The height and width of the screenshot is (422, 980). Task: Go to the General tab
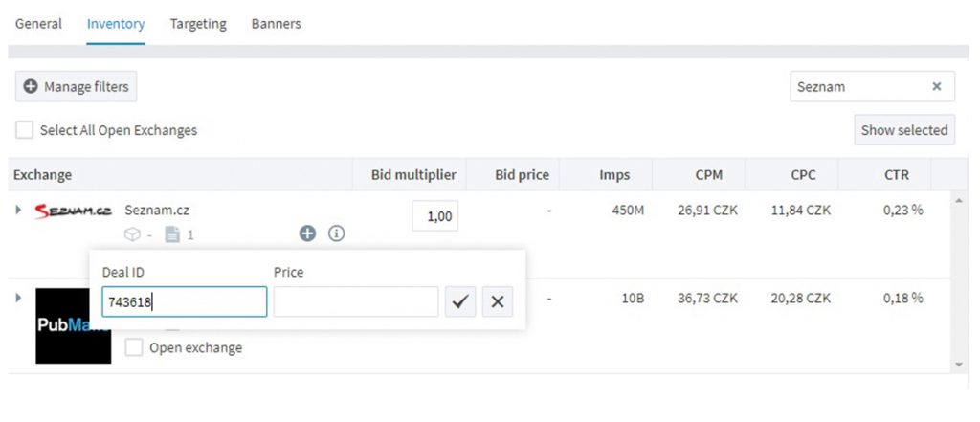(x=38, y=24)
